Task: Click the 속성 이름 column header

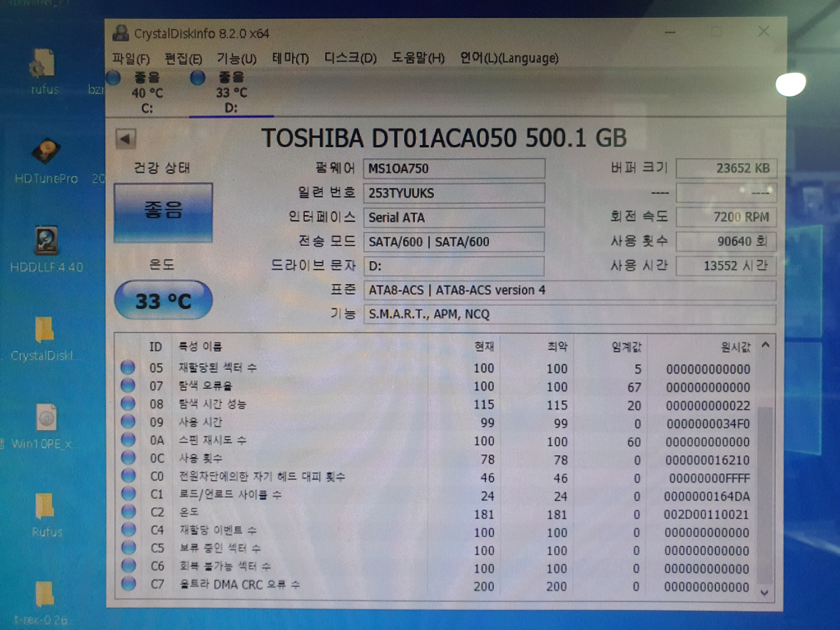Action: pyautogui.click(x=200, y=346)
